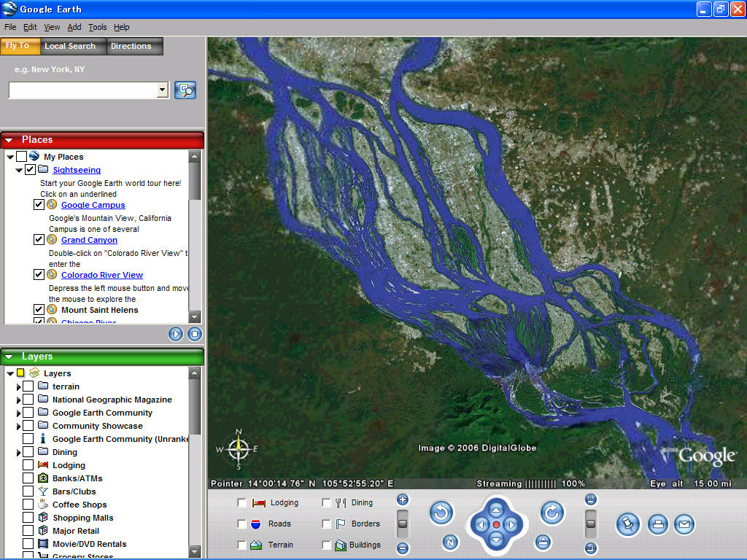747x560 pixels.
Task: Open the Colorado River View link
Action: coord(102,275)
